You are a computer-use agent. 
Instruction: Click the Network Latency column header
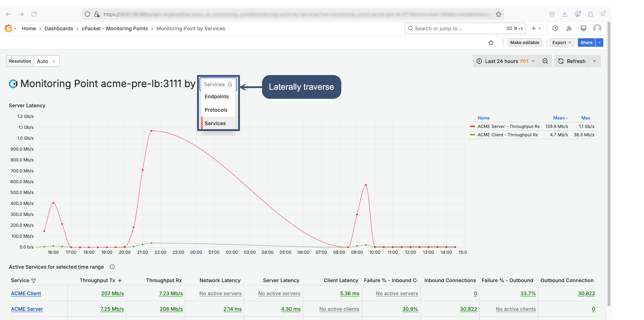pos(220,281)
